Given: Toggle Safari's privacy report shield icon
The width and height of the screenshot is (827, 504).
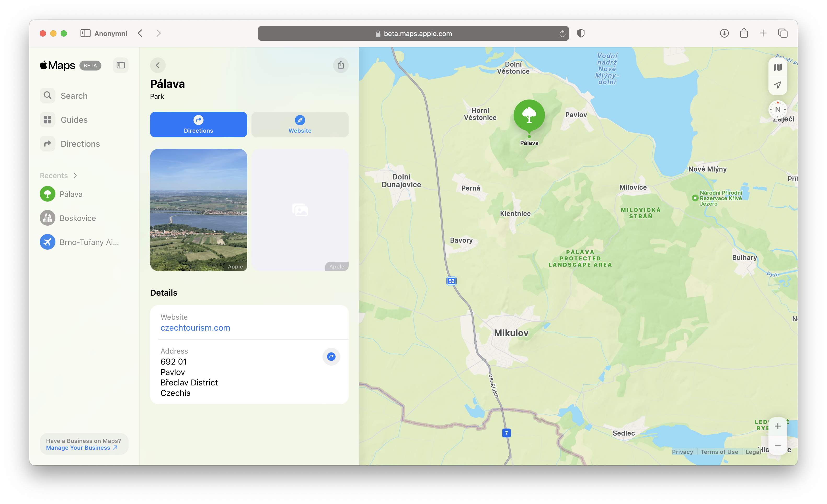Looking at the screenshot, I should point(581,33).
